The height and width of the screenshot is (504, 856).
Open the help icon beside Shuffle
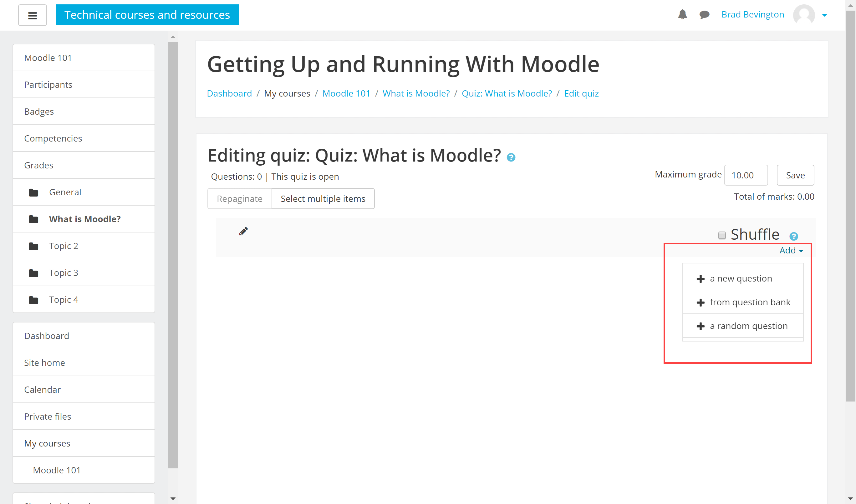click(x=793, y=236)
